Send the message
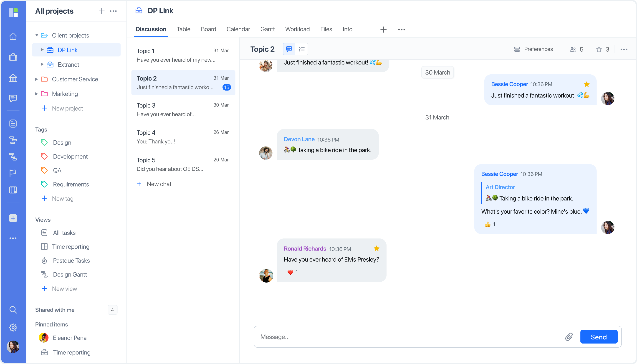This screenshot has height=364, width=637. pyautogui.click(x=599, y=337)
